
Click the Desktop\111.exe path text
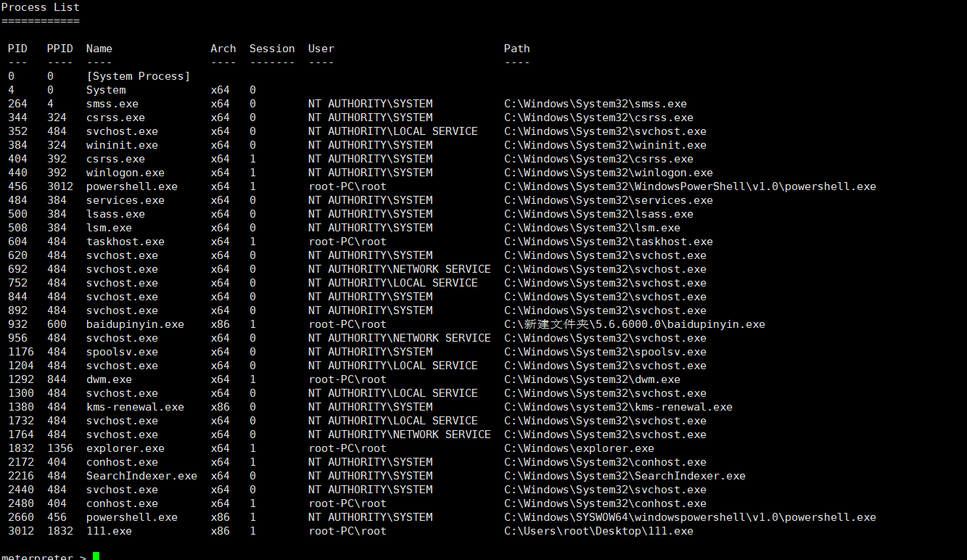(x=598, y=531)
